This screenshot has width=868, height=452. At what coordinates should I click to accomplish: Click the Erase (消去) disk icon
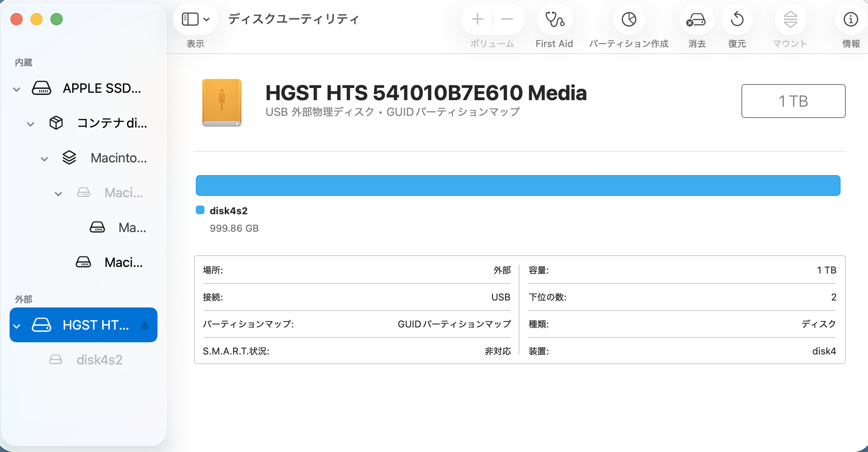(x=696, y=19)
